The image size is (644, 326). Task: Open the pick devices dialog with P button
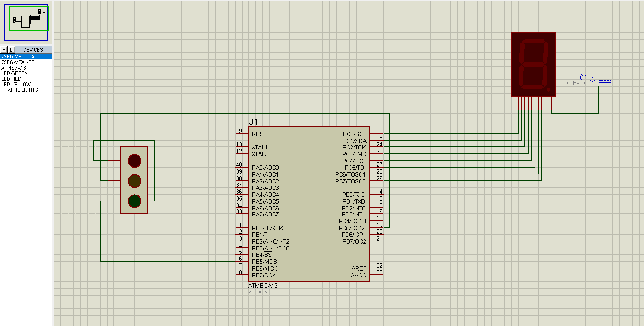(4, 49)
